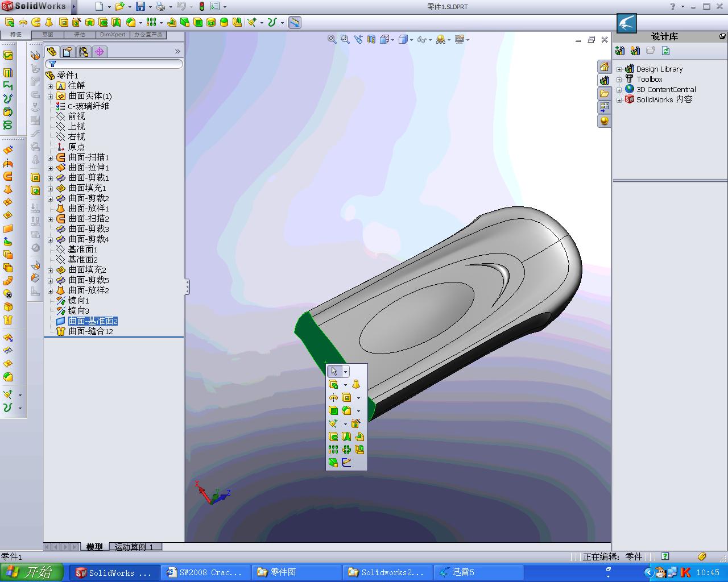
Task: Select the 曲面-放样1 feature
Action: [89, 209]
